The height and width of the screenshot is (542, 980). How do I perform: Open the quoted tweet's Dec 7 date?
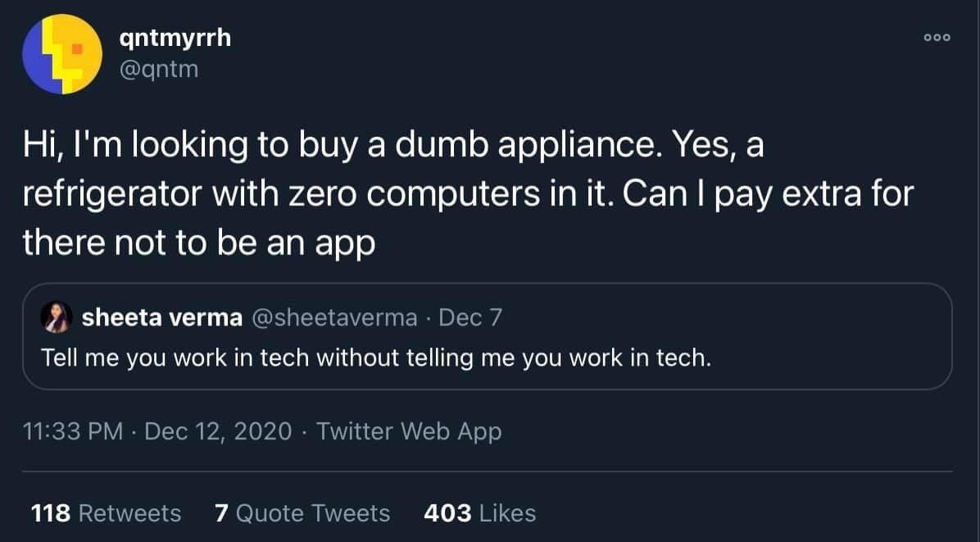point(470,317)
